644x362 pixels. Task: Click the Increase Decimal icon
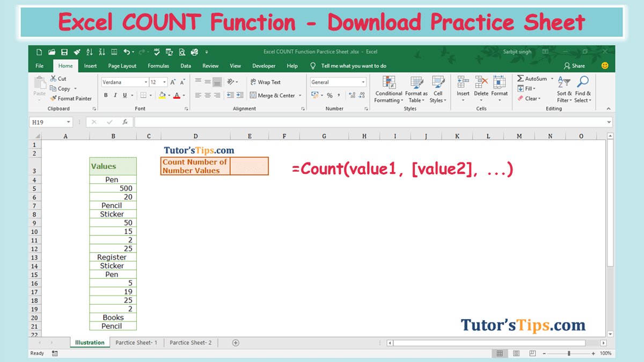(352, 95)
